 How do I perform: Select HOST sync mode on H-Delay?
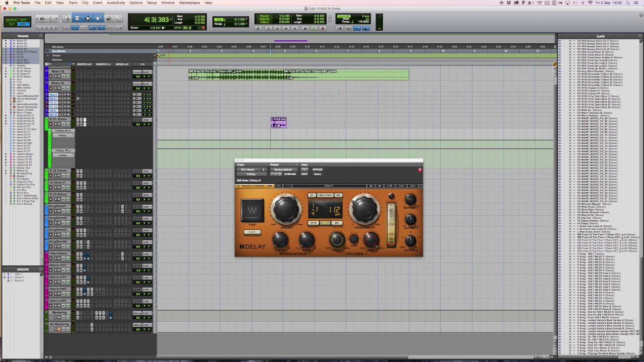click(x=325, y=223)
